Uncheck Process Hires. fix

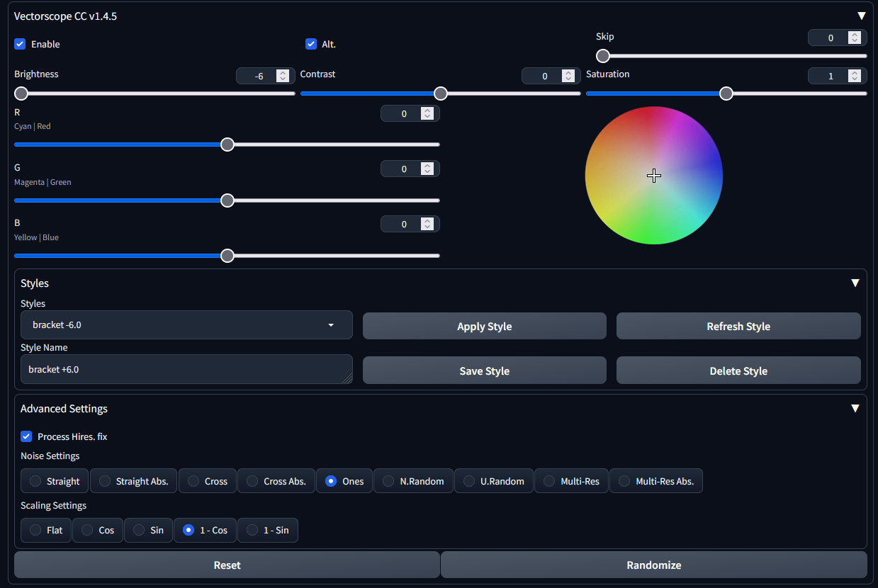(26, 436)
